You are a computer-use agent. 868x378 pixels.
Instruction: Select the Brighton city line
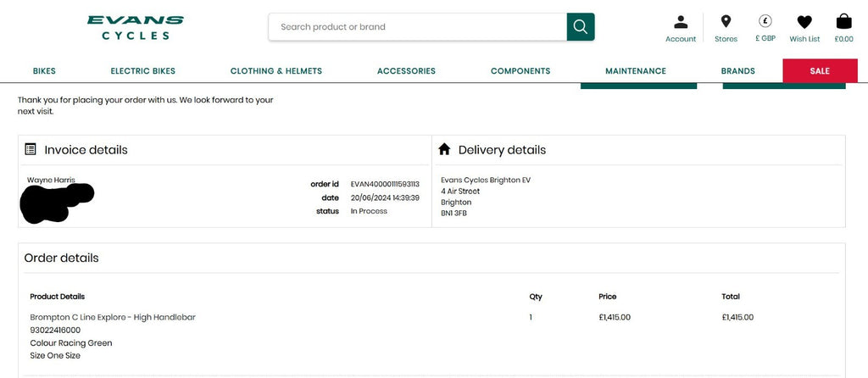[x=455, y=202]
